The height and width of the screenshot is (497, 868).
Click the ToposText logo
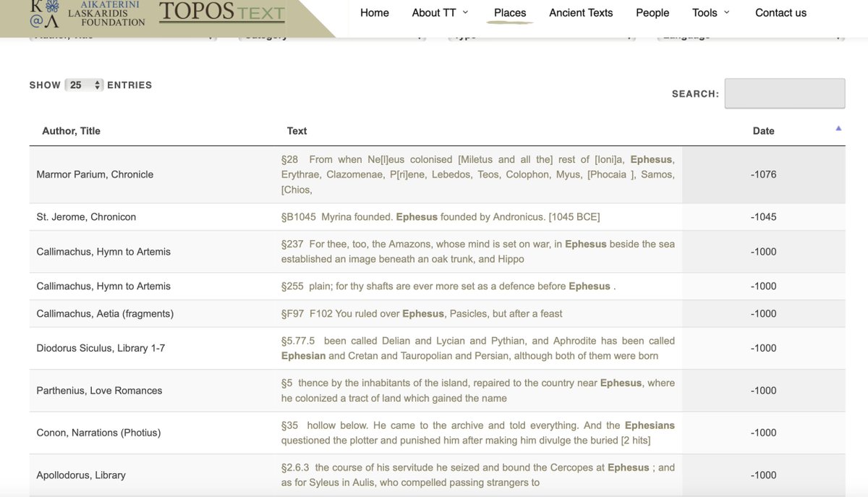pos(222,12)
